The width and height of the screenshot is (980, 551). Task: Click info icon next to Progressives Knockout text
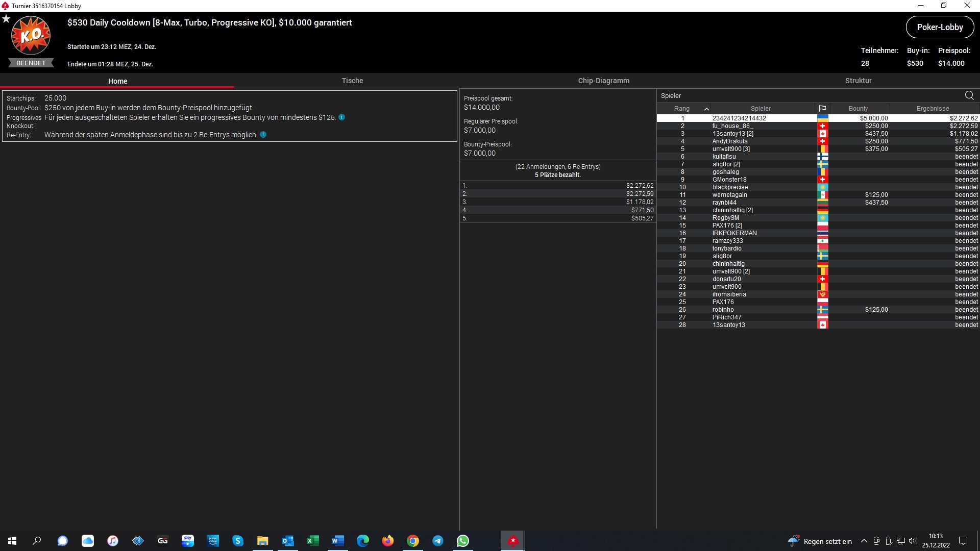point(341,117)
